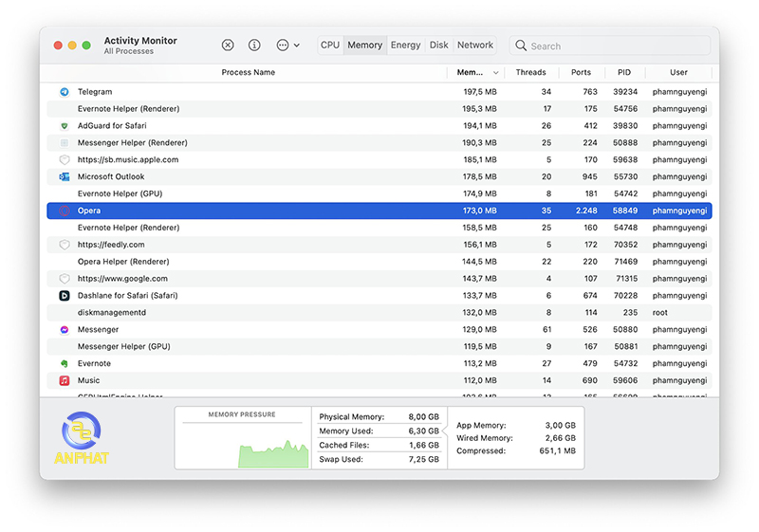Click the Physical Memory 8,00 GB value
Viewport: 759px width, 532px height.
423,417
